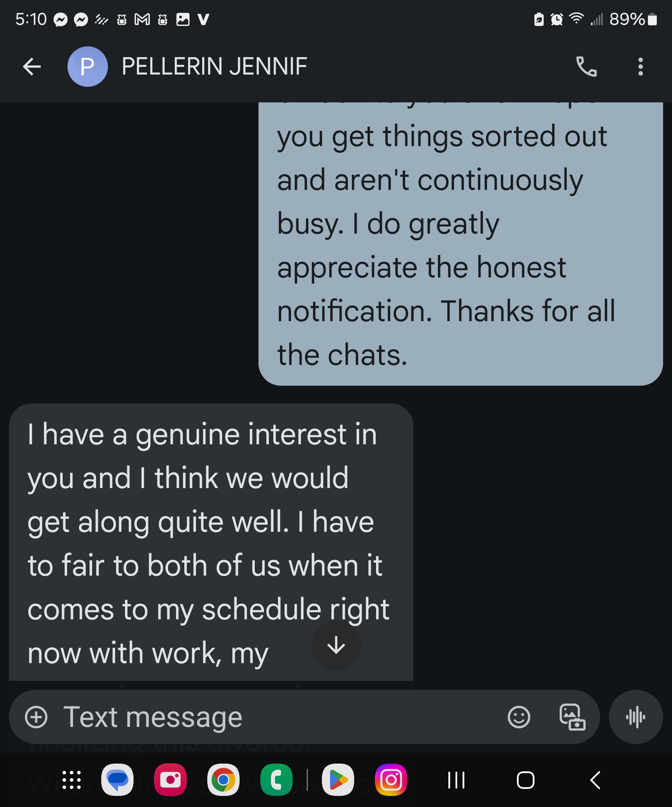Focus the Text message input field
Image resolution: width=672 pixels, height=807 pixels.
[269, 717]
